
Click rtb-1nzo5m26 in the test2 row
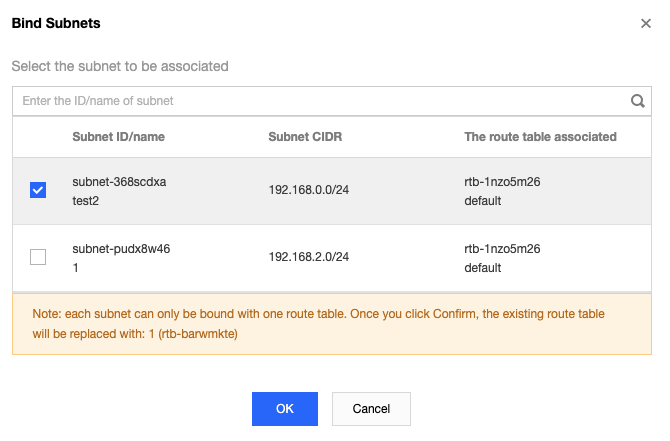coord(503,182)
